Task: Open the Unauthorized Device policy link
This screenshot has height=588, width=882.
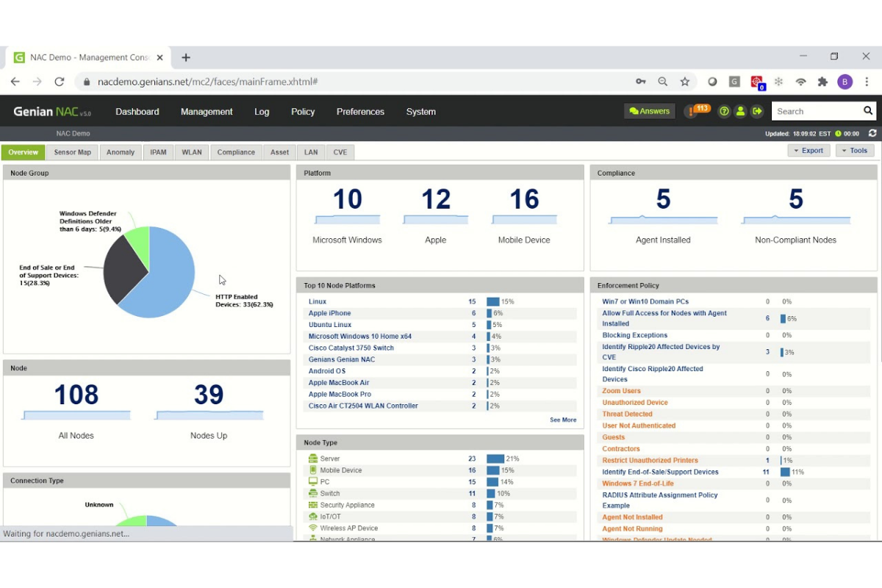Action: [635, 403]
